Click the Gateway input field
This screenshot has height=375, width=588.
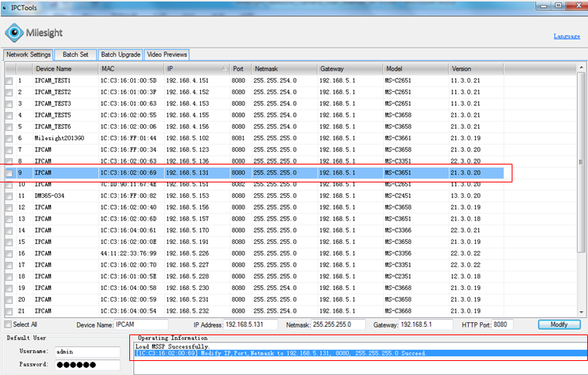tap(426, 324)
